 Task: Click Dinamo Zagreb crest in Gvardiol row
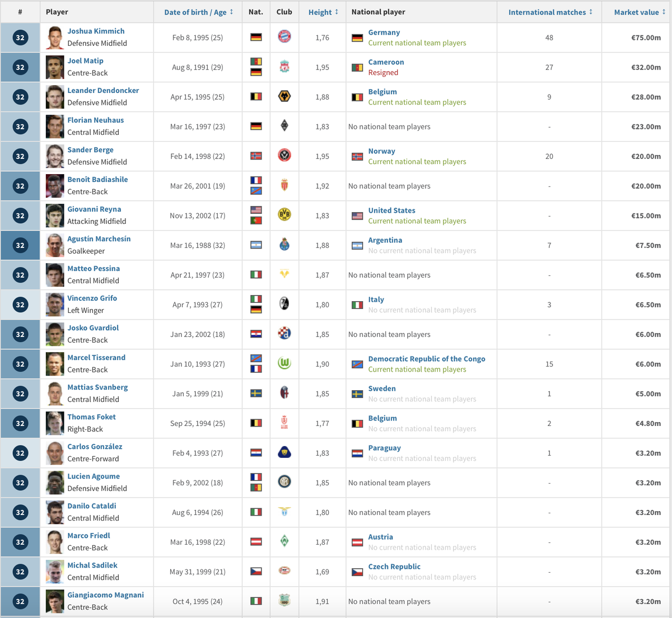[x=284, y=334]
